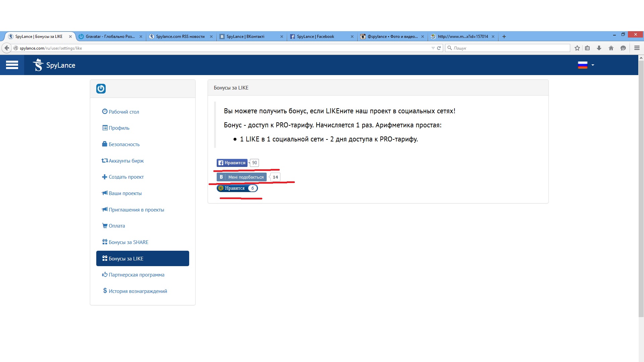This screenshot has height=362, width=644.
Task: Open the URL bar history dropdown arrow
Action: tap(433, 48)
